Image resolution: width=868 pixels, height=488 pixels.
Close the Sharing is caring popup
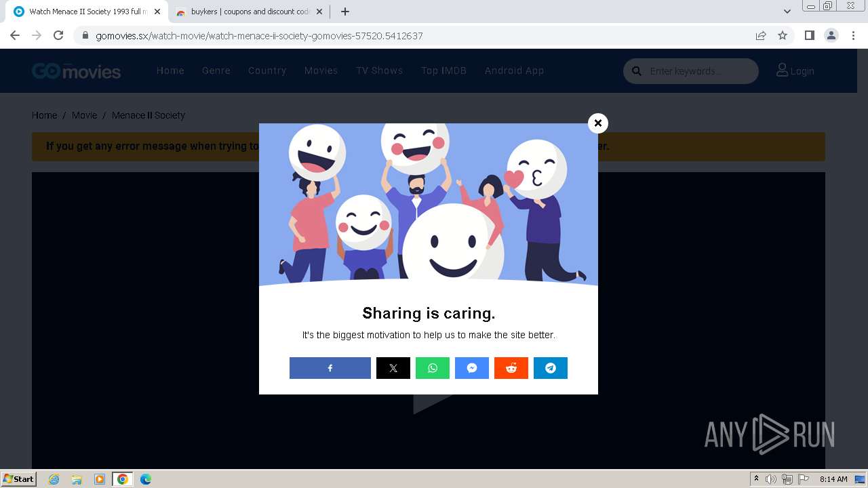[598, 123]
